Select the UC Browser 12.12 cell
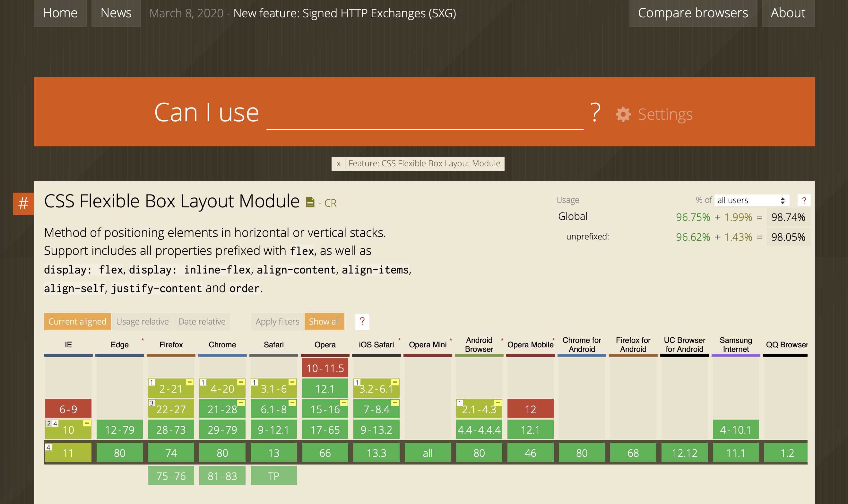Screen dimensions: 848x504 [684, 452]
